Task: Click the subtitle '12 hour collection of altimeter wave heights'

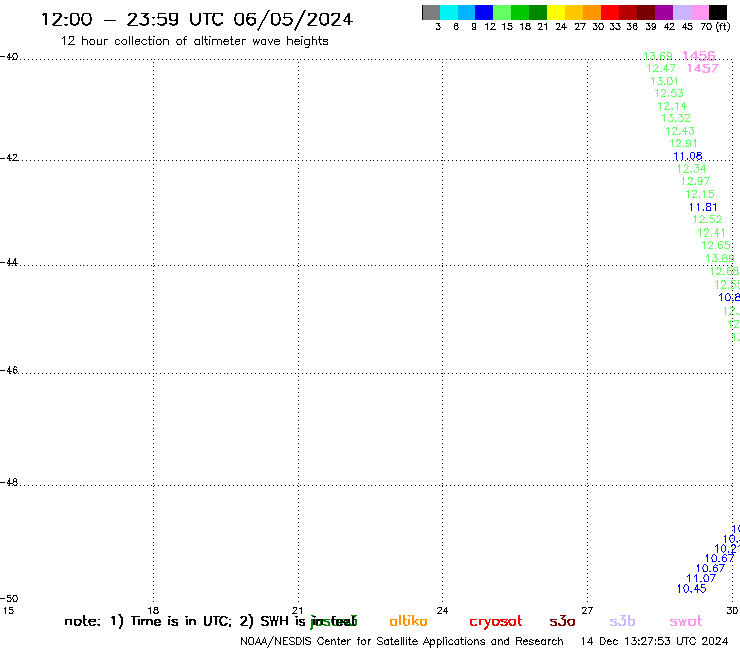Action: pyautogui.click(x=194, y=42)
